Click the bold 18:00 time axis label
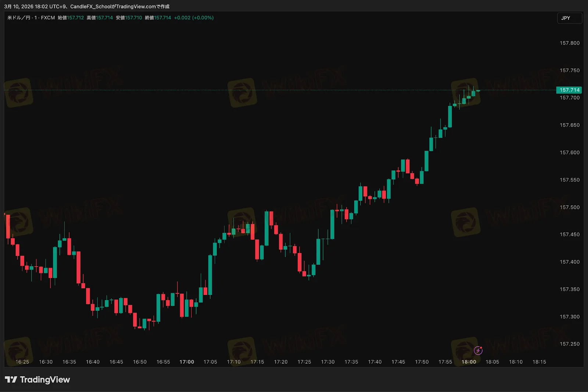Image resolution: width=588 pixels, height=392 pixels. tap(469, 362)
